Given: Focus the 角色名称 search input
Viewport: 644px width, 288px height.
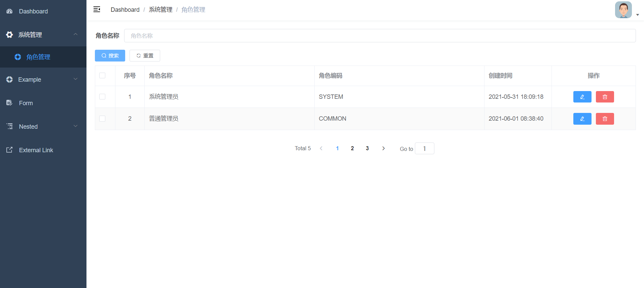Looking at the screenshot, I should [380, 36].
